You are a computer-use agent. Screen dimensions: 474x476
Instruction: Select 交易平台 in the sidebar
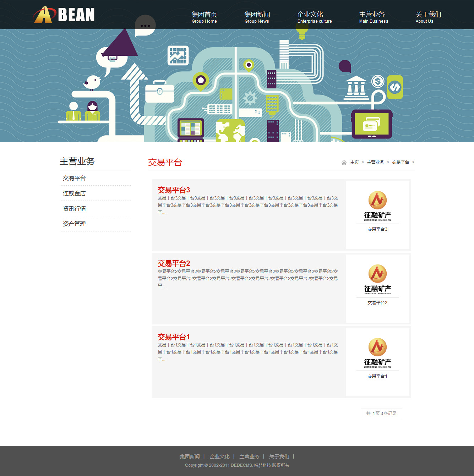[74, 178]
